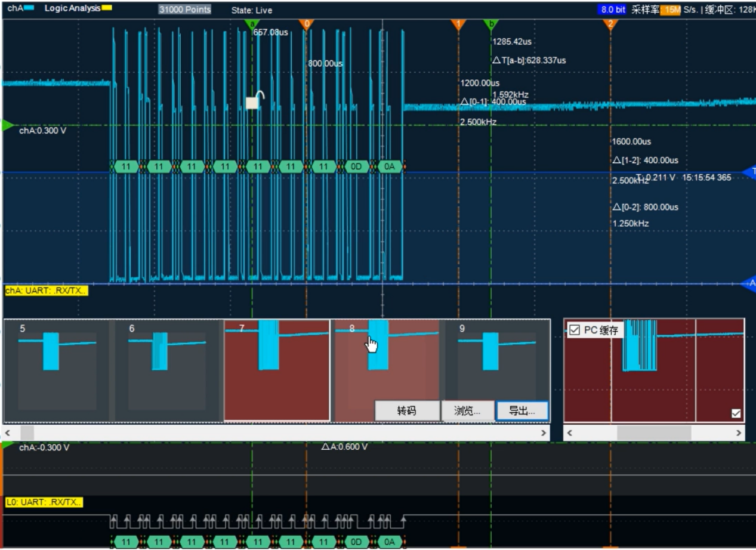Image resolution: width=756 pixels, height=550 pixels.
Task: Click the yellow Logic Analysis channel indicator
Action: (x=107, y=8)
